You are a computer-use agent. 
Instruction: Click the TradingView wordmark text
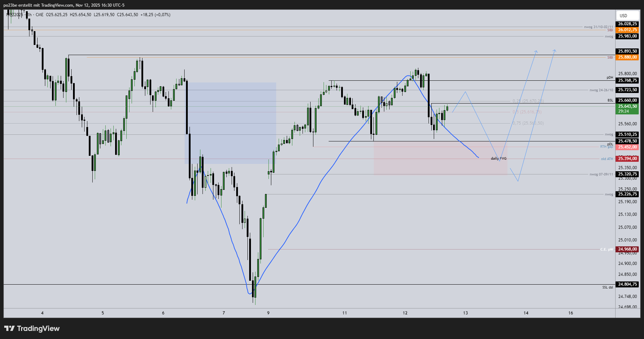pyautogui.click(x=38, y=328)
